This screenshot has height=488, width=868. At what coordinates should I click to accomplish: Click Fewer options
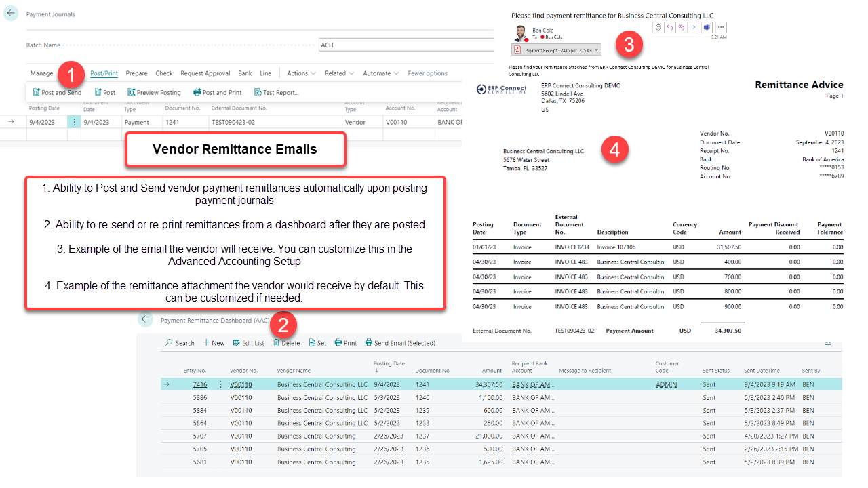[x=427, y=73]
